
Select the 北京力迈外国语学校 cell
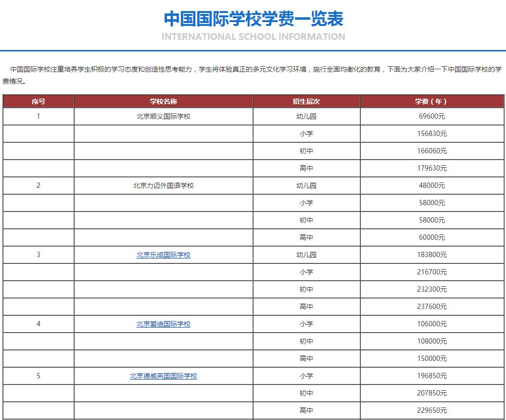163,185
